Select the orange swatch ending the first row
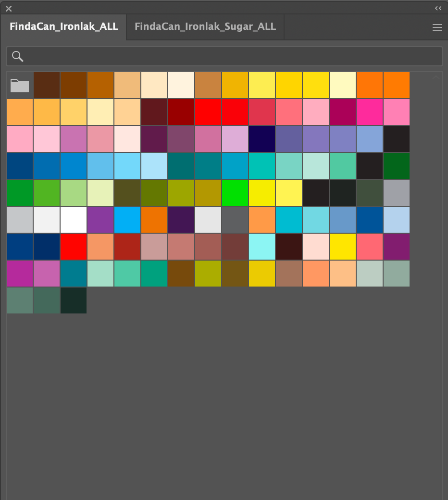Screen dimensions: 448x500 tap(397, 85)
